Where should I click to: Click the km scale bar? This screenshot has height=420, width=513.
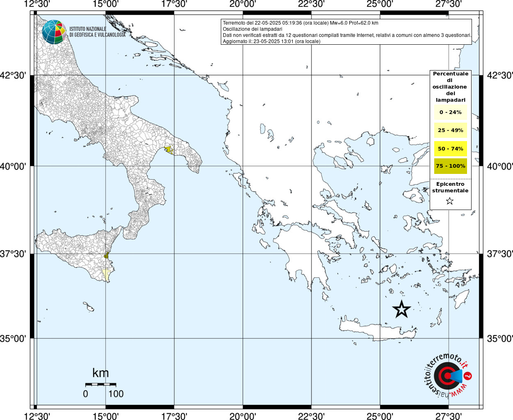101,385
